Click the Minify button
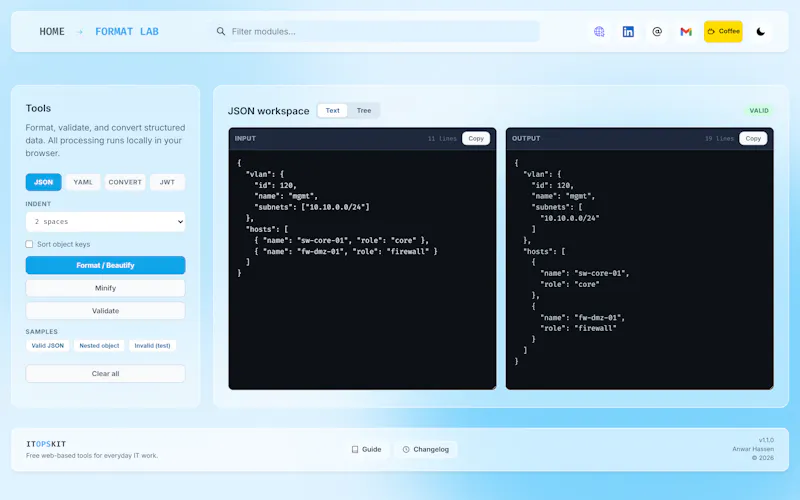The image size is (800, 500). coord(106,288)
